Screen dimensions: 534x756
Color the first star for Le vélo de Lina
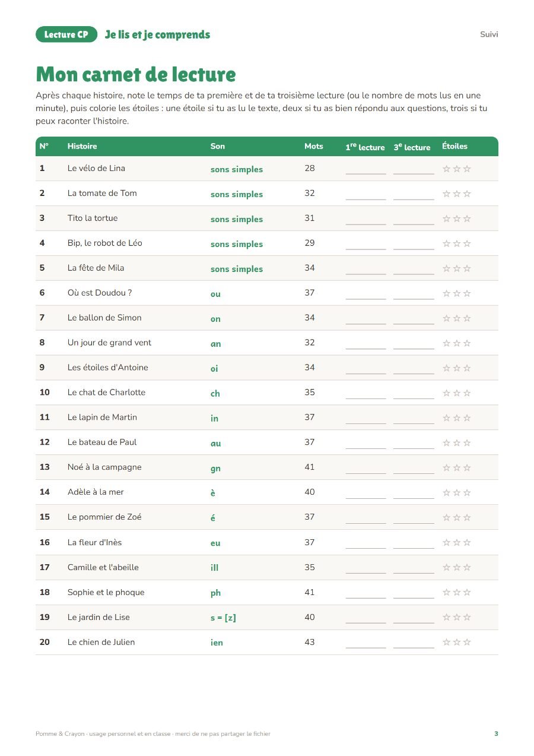[x=447, y=169]
